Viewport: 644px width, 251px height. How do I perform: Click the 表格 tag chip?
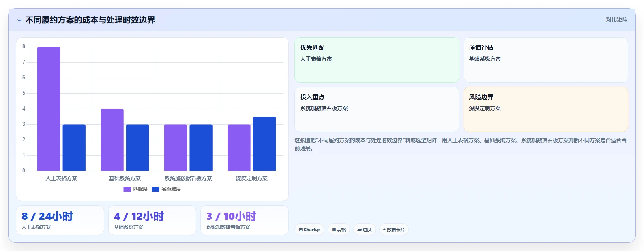click(x=339, y=230)
